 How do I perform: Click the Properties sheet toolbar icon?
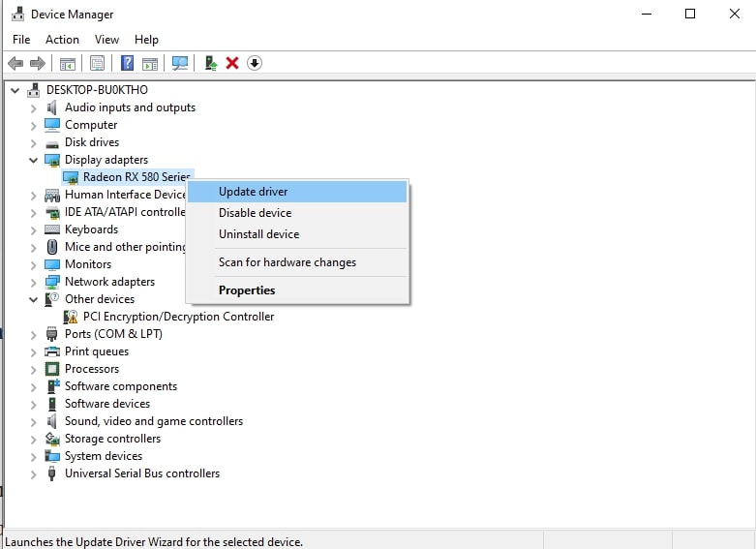point(97,63)
